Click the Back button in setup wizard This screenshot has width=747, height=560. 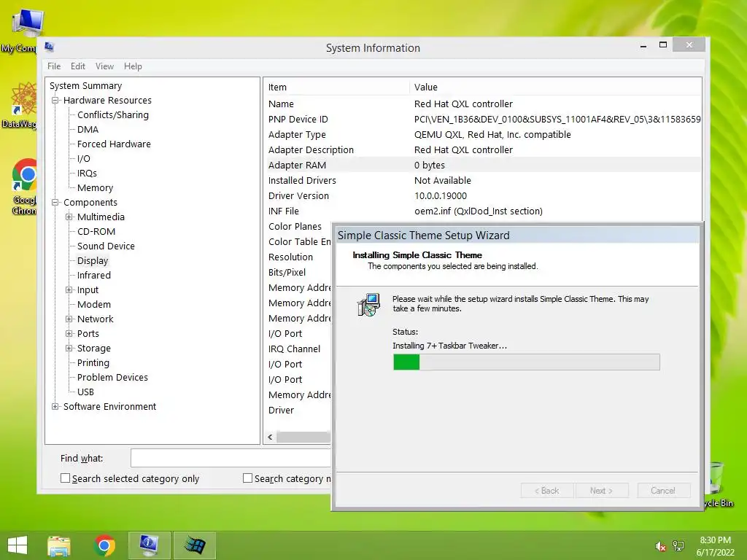(x=547, y=491)
